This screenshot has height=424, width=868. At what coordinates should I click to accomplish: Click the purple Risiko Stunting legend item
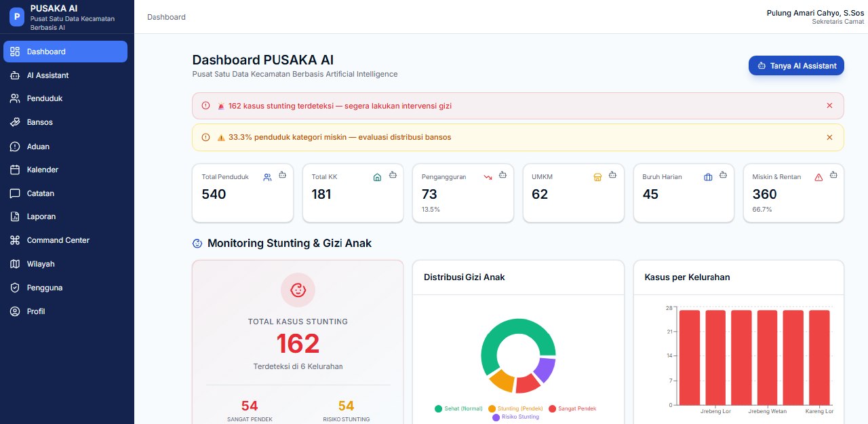click(x=516, y=417)
